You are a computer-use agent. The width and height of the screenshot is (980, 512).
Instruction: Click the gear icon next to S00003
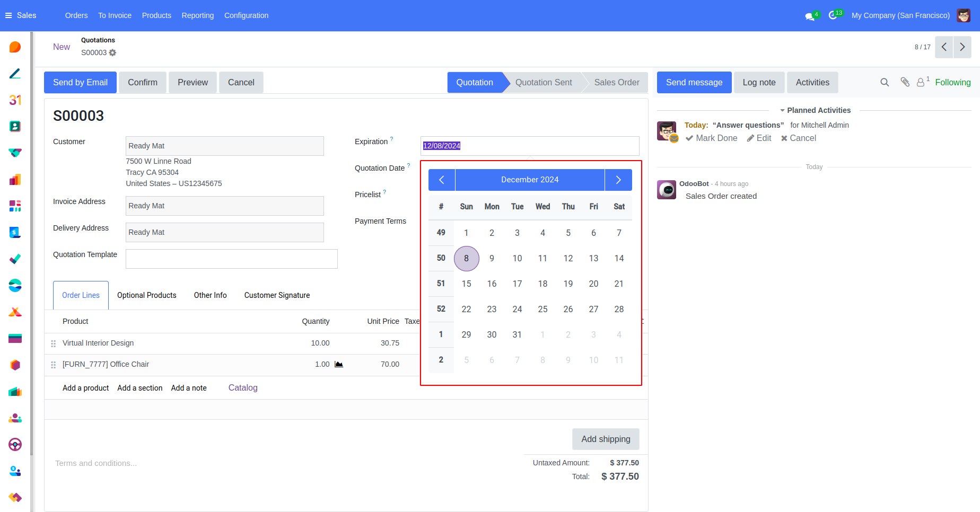(112, 53)
